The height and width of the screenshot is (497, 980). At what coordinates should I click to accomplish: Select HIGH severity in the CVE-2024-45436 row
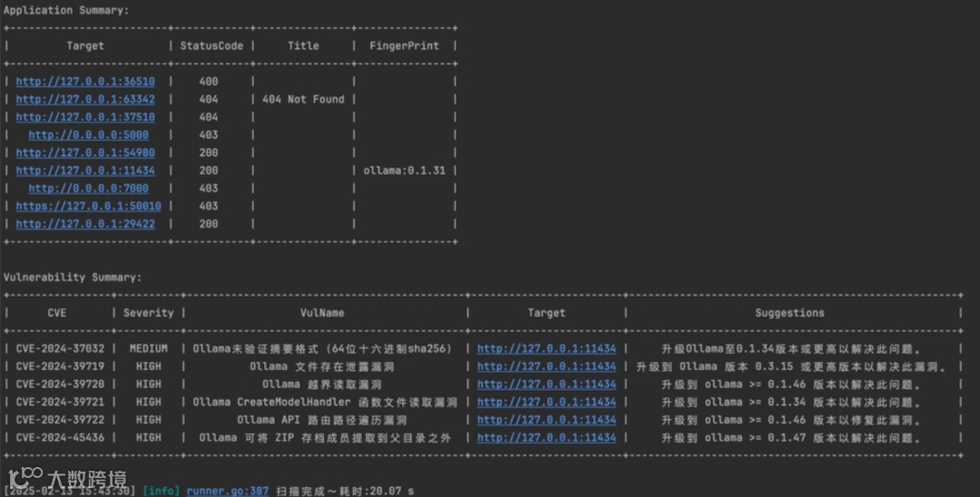(149, 438)
